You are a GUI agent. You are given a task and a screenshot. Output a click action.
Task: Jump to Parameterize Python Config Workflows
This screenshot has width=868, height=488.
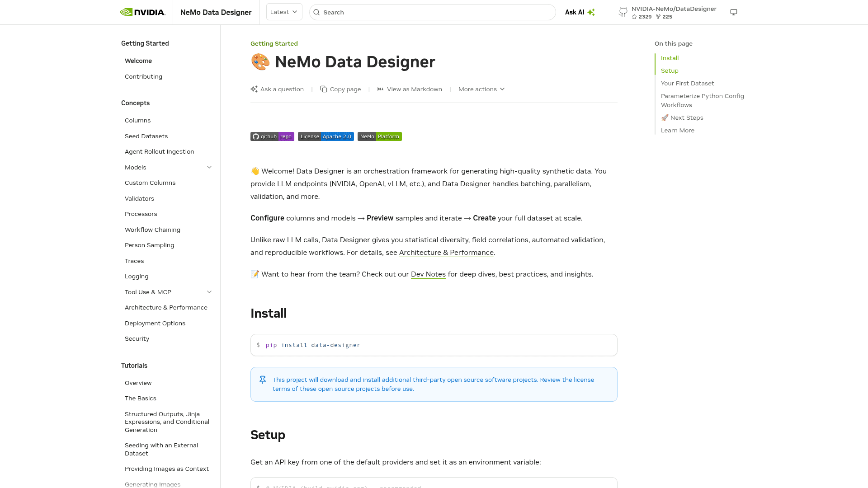pos(702,100)
